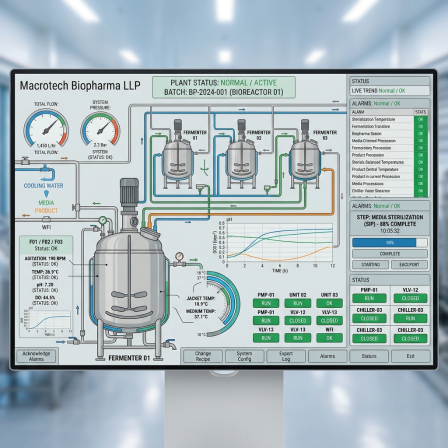The width and height of the screenshot is (448, 448).
Task: Click the strainer funnel below Fermenter 02
Action: click(267, 189)
